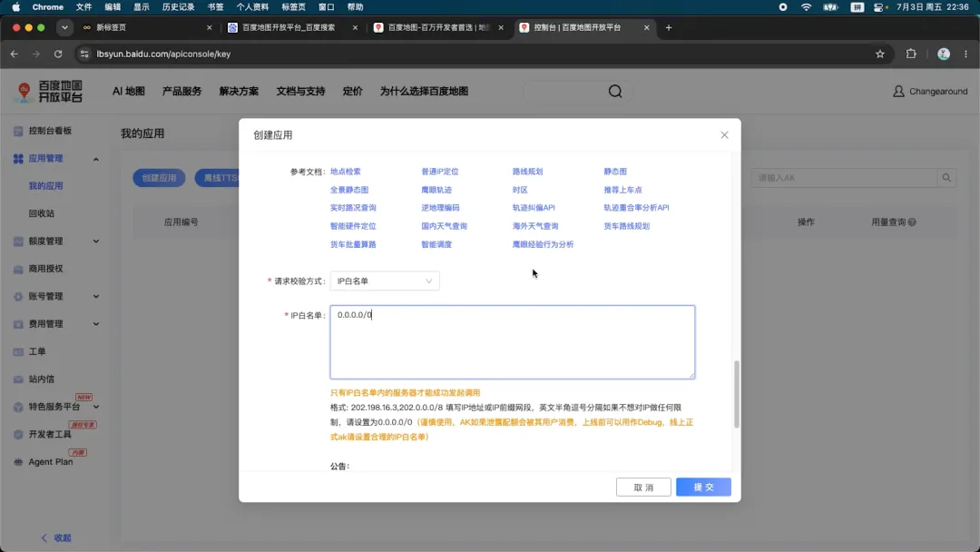The image size is (980, 552).
Task: Open 工单 in the sidebar
Action: tap(37, 351)
